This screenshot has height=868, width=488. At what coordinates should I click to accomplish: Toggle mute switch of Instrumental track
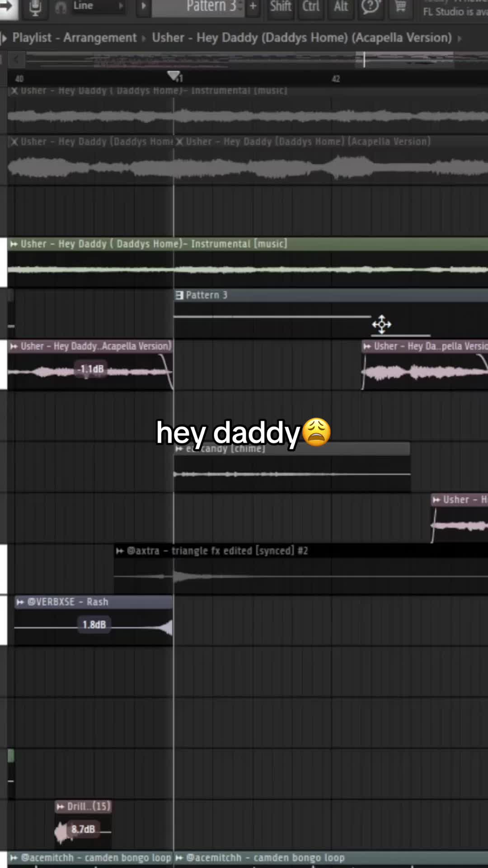click(3, 262)
